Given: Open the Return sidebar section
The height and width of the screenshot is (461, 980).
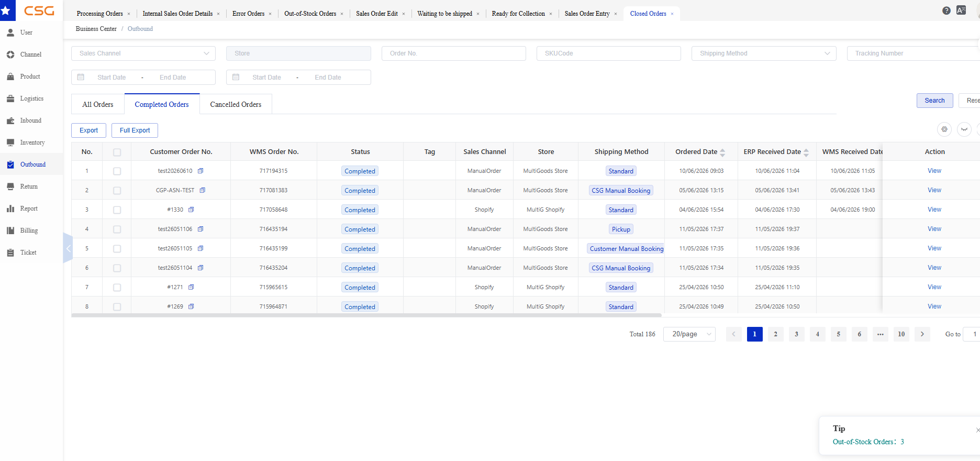Looking at the screenshot, I should pyautogui.click(x=29, y=186).
